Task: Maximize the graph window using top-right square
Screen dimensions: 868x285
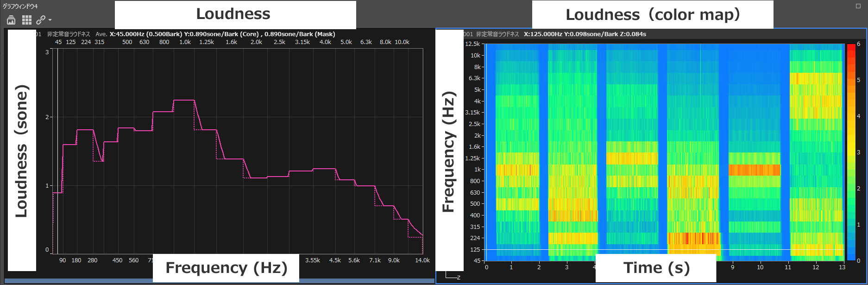Action: coord(858,6)
